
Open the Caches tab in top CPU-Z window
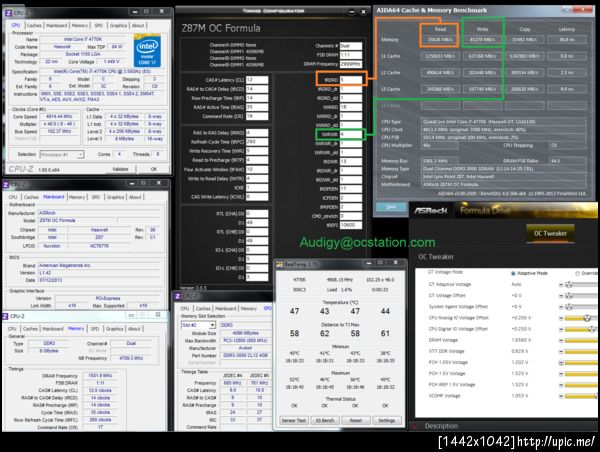[34, 25]
